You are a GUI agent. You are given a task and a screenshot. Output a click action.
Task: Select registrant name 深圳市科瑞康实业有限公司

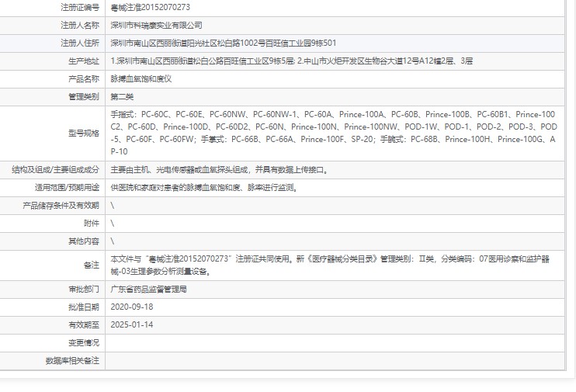tap(157, 26)
